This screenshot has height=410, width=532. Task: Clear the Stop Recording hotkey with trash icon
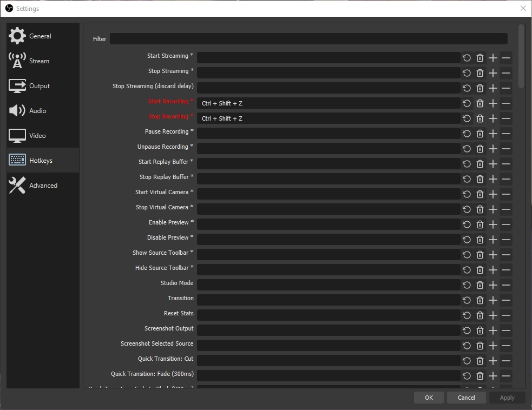click(x=480, y=118)
